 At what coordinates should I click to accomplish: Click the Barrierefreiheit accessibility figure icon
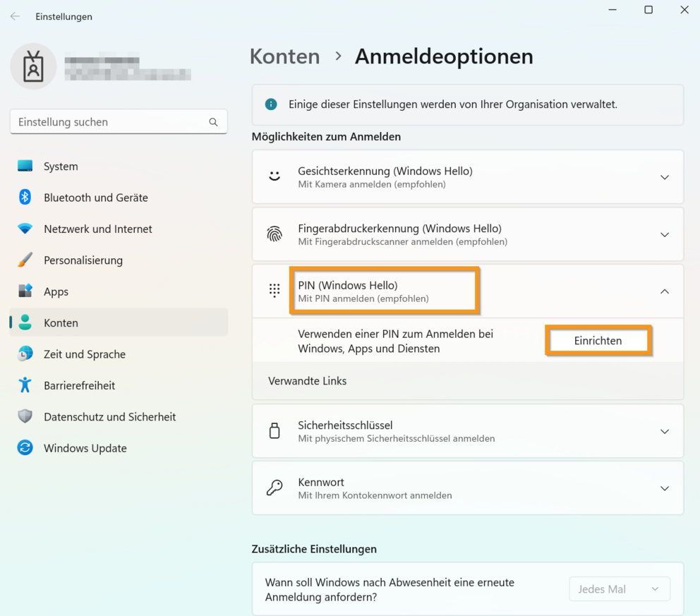tap(25, 385)
